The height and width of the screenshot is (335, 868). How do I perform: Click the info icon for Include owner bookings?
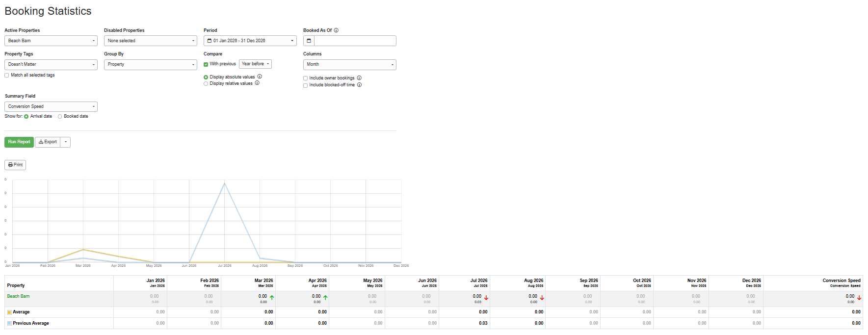click(x=359, y=78)
